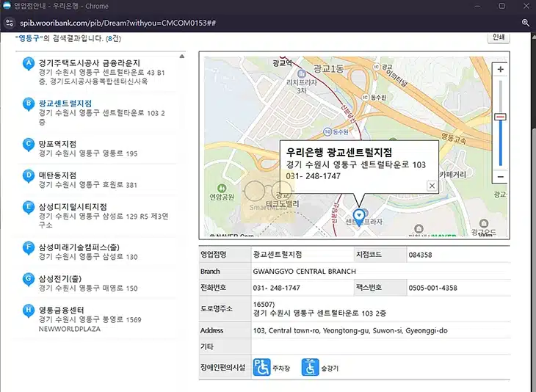Click marker H for 영통금융센터
Viewport: 536px width, 392px height.
click(x=29, y=310)
